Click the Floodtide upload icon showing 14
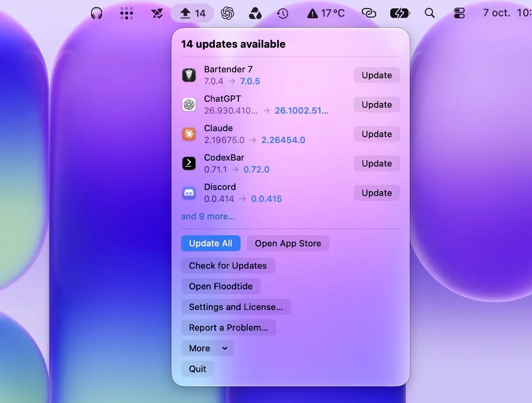Viewport: 532px width, 403px height. tap(192, 13)
